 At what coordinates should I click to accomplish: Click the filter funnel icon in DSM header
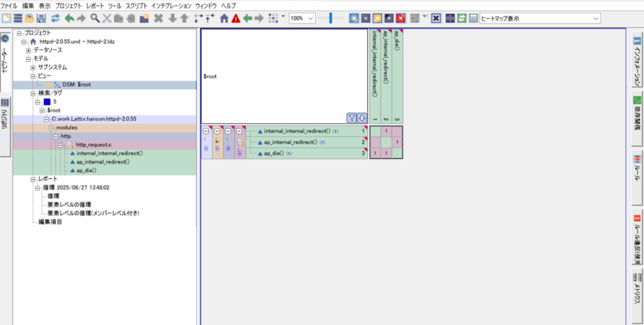352,118
